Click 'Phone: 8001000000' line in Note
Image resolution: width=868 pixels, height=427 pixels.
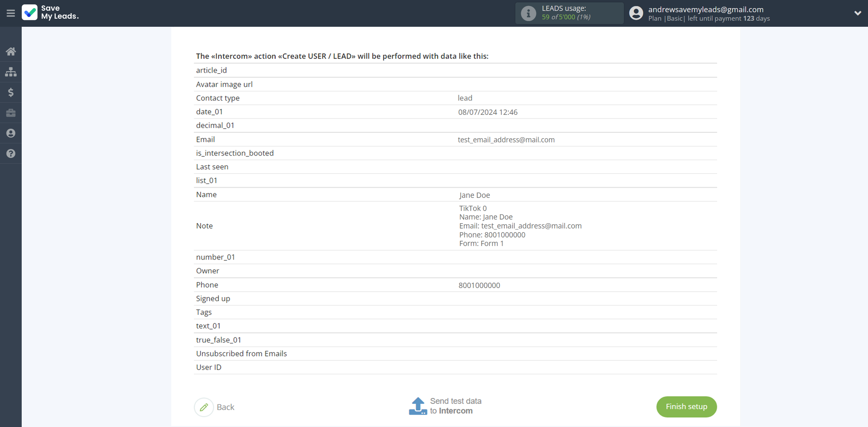pyautogui.click(x=492, y=235)
